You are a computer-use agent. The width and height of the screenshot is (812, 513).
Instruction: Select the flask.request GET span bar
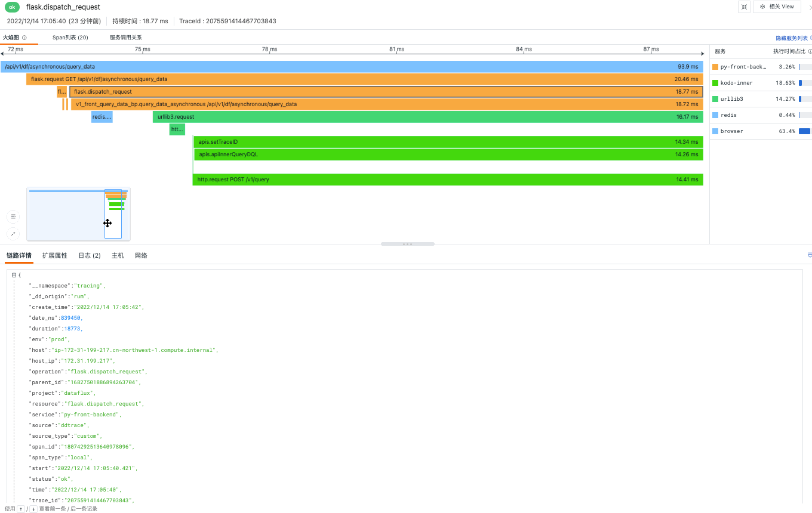(364, 79)
